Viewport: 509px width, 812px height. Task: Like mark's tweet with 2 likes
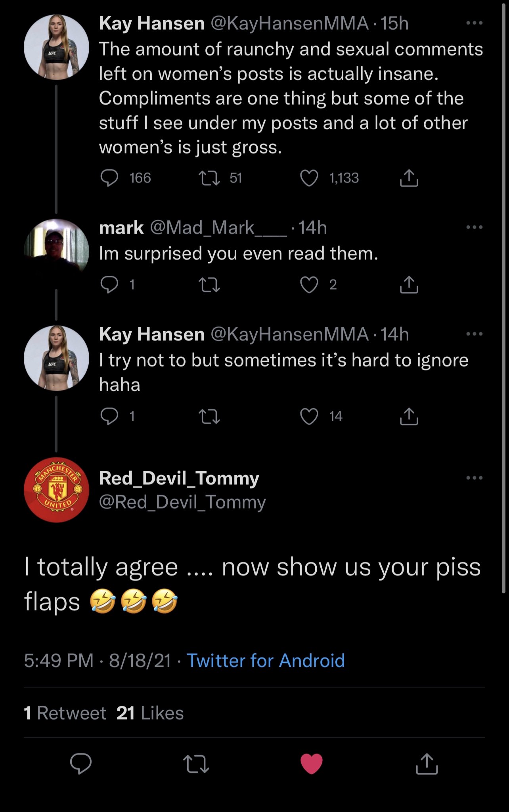tap(309, 285)
